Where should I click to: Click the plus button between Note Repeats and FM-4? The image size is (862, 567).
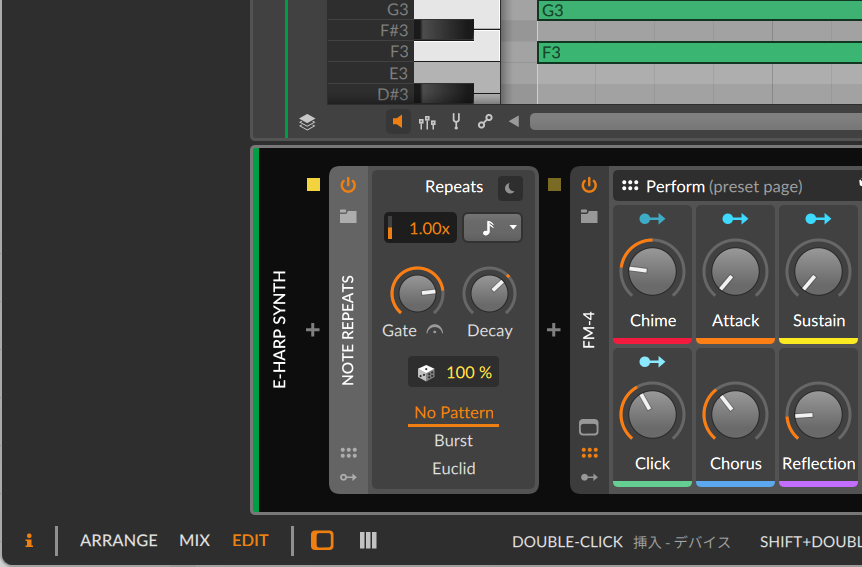(x=554, y=330)
